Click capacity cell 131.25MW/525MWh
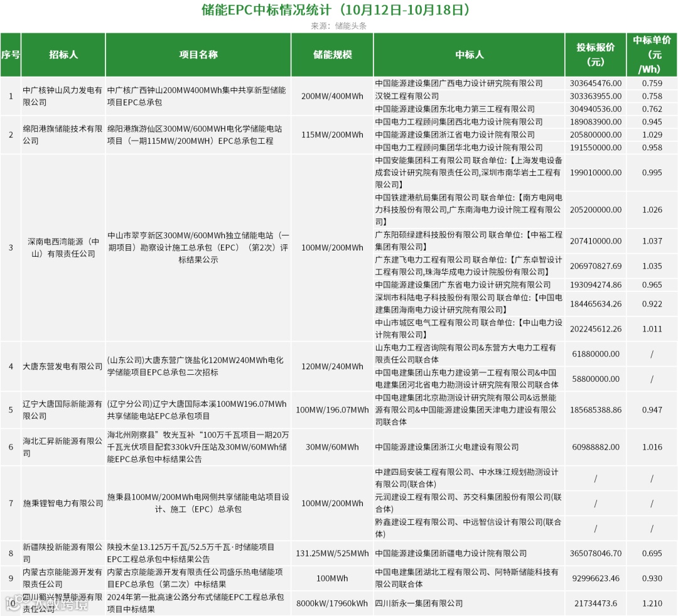This screenshot has width=678, height=616. (332, 553)
